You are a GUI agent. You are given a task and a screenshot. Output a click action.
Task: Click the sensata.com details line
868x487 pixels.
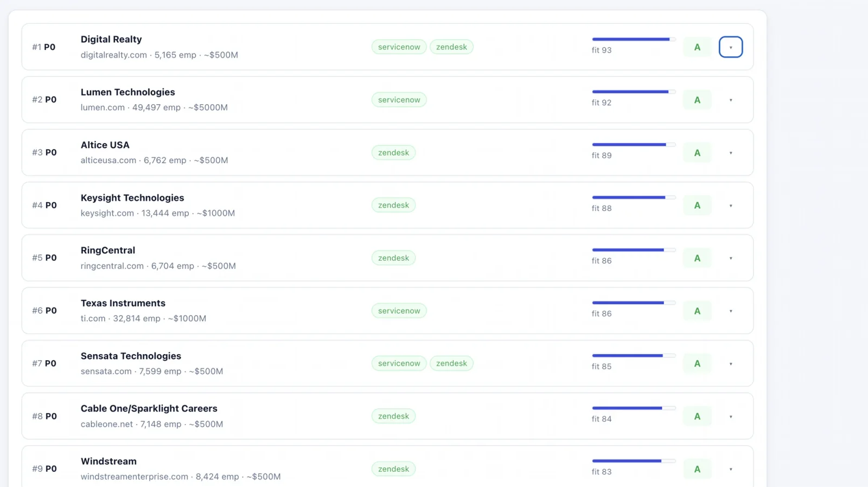pos(152,371)
